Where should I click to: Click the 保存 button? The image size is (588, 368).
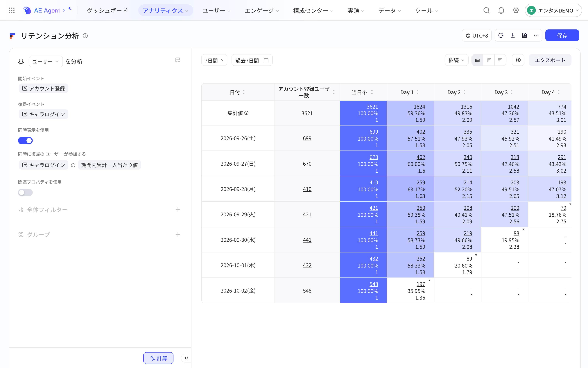click(562, 36)
